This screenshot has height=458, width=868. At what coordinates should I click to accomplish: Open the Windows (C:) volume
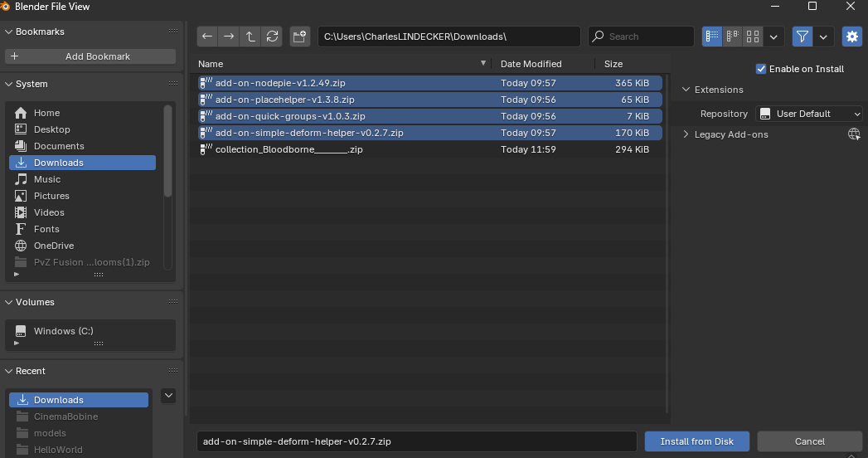90,331
